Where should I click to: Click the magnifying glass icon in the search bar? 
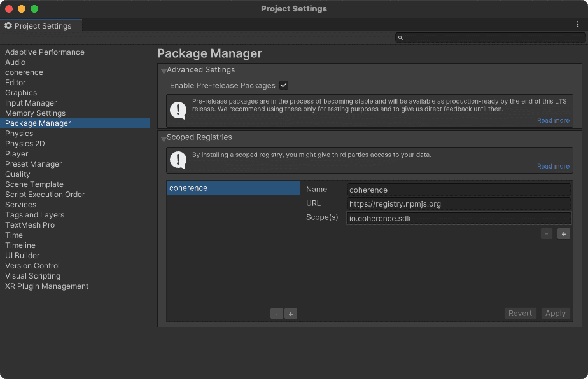pyautogui.click(x=400, y=38)
